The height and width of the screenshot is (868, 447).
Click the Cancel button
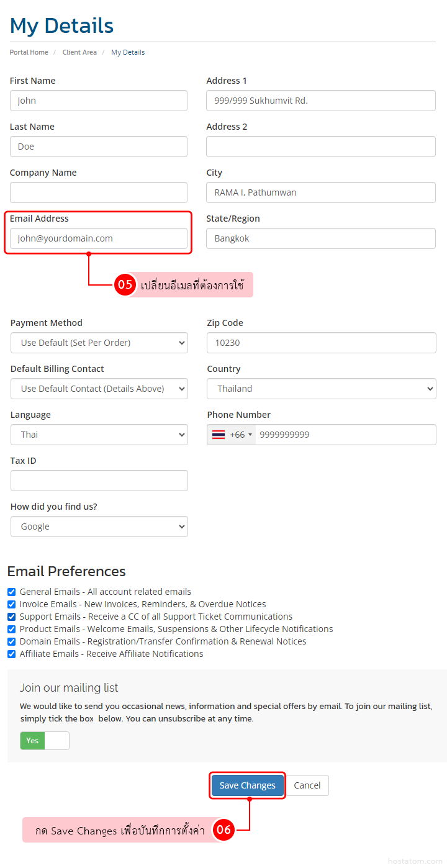(307, 785)
